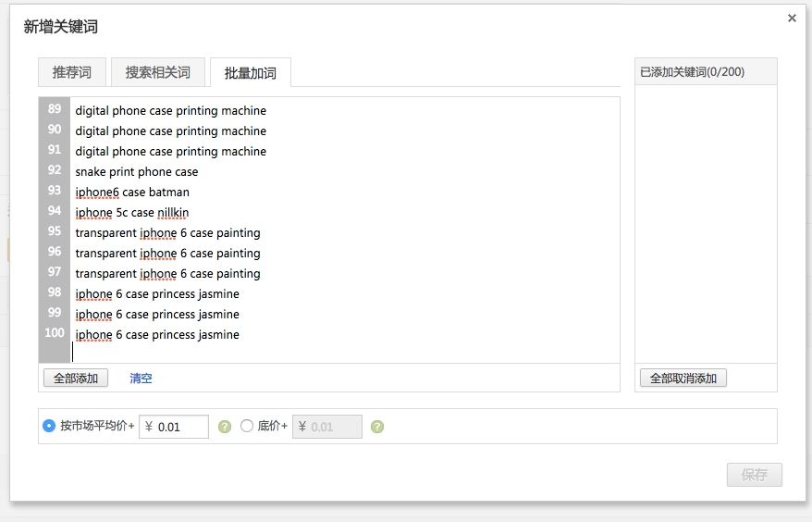This screenshot has height=522, width=812.
Task: Click the help icon beside 底价 input
Action: tap(376, 427)
